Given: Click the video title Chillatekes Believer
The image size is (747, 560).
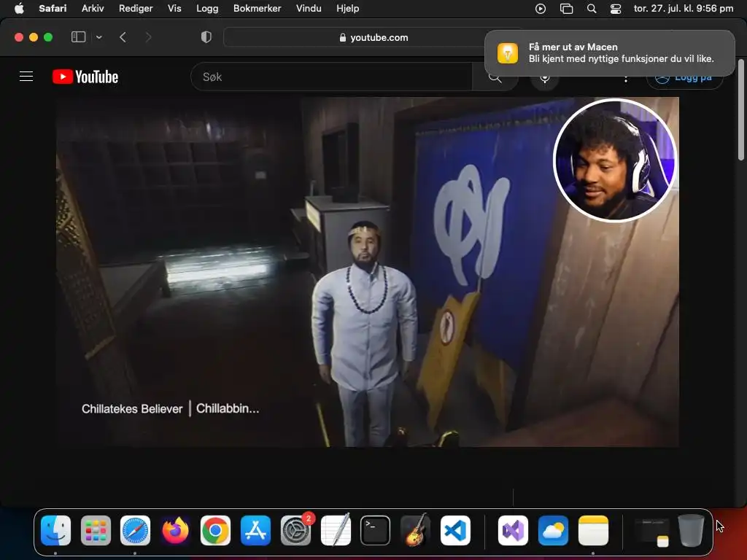Looking at the screenshot, I should (x=132, y=408).
